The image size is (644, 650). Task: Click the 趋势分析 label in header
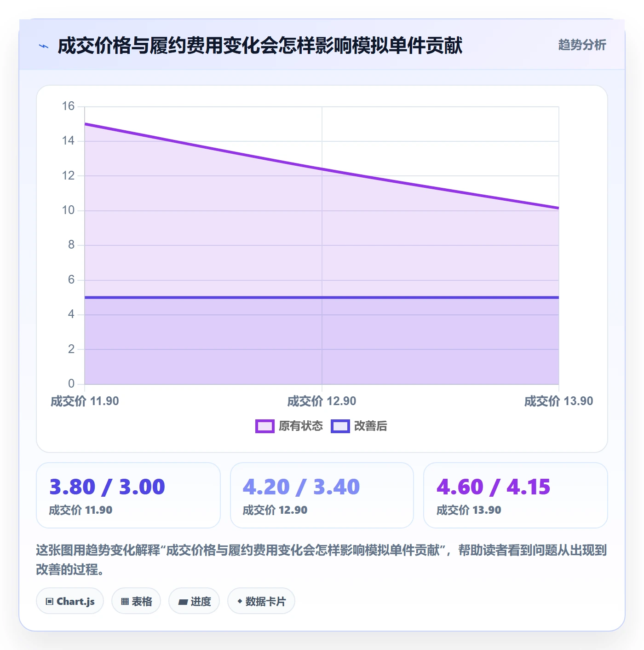[582, 45]
